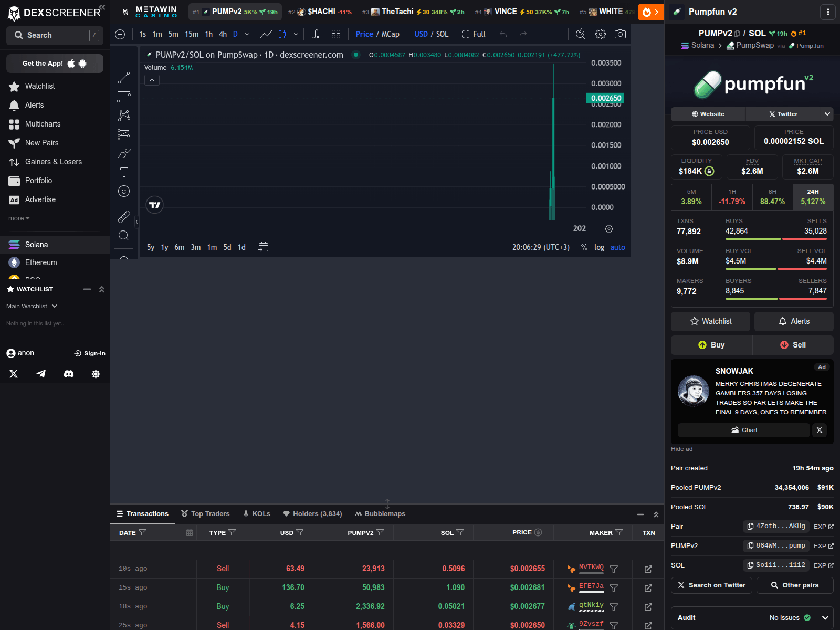The image size is (840, 630).
Task: Click the Other pairs button
Action: [795, 585]
